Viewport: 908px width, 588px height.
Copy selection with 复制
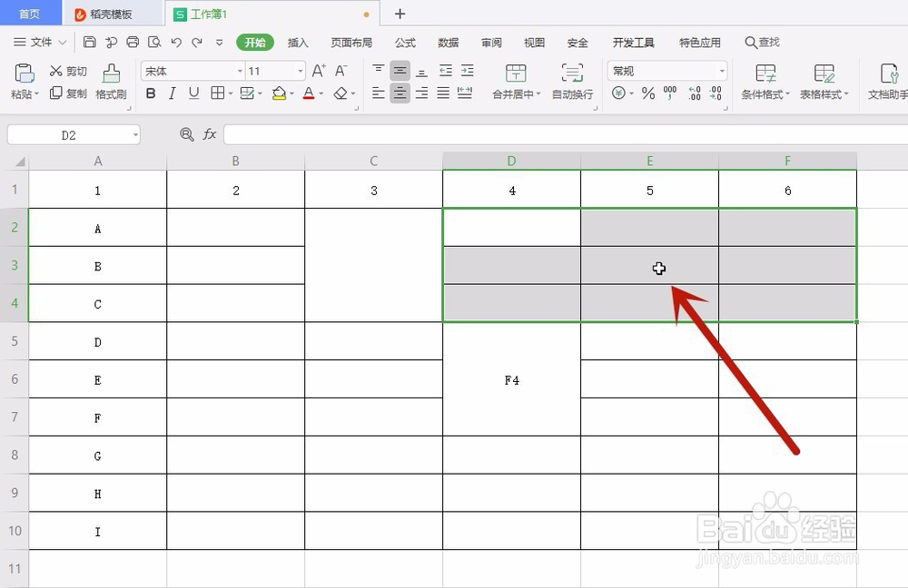click(x=68, y=93)
